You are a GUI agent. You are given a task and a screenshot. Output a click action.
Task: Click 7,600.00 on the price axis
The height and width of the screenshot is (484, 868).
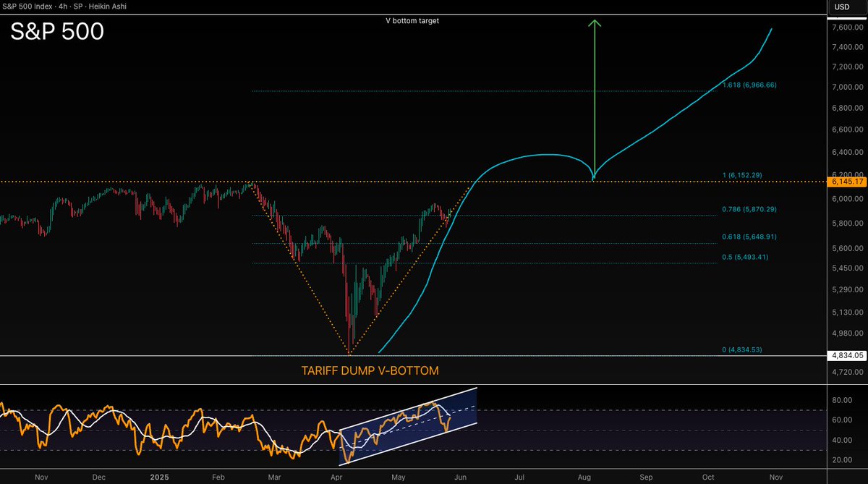pos(848,27)
